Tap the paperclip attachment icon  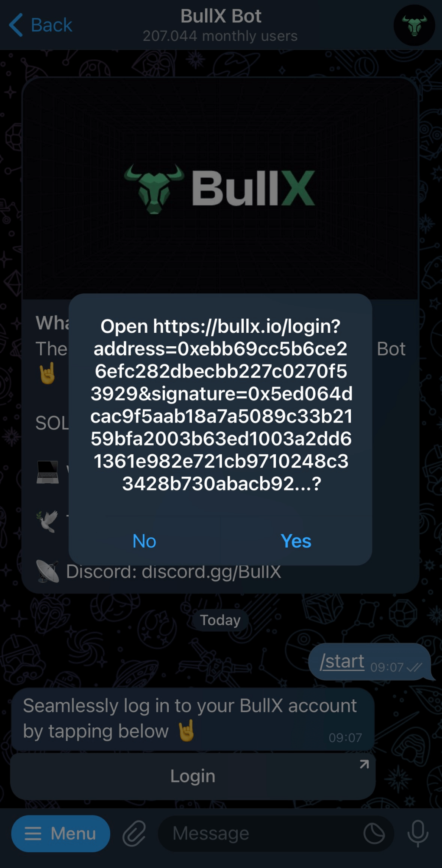(134, 833)
